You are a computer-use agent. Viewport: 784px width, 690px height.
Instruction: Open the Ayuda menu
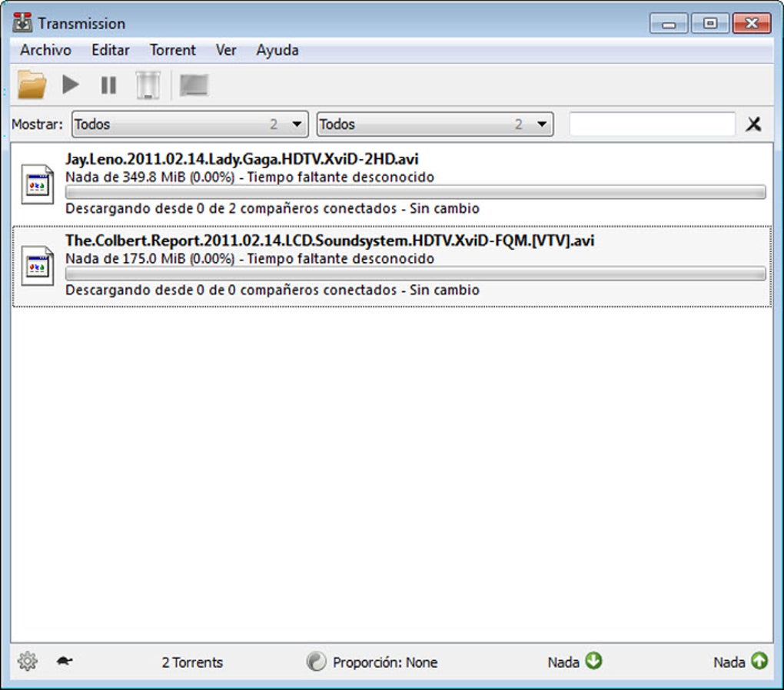[277, 50]
